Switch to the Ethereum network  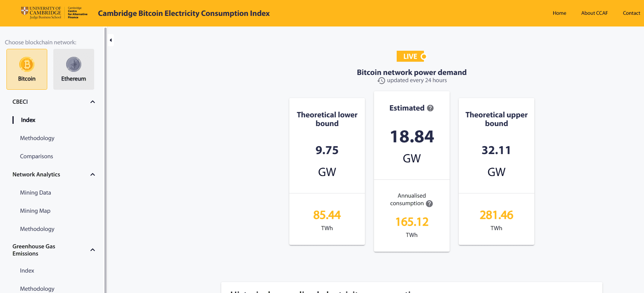click(73, 69)
